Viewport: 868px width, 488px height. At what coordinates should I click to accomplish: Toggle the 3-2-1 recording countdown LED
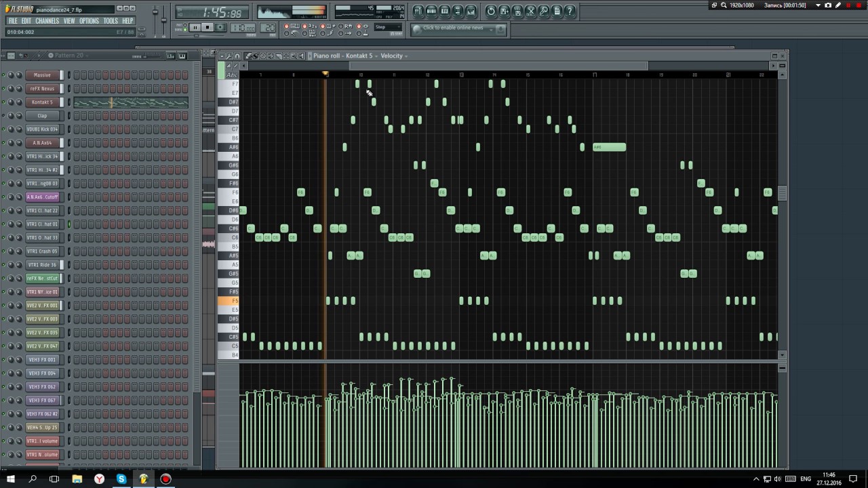coord(304,26)
